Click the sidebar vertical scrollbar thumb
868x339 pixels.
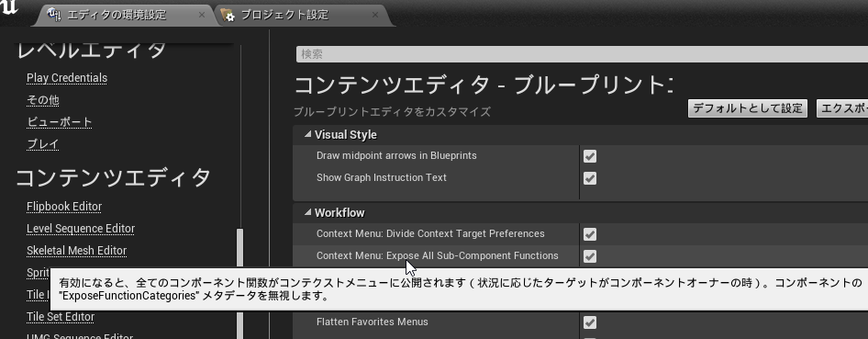coord(239,284)
